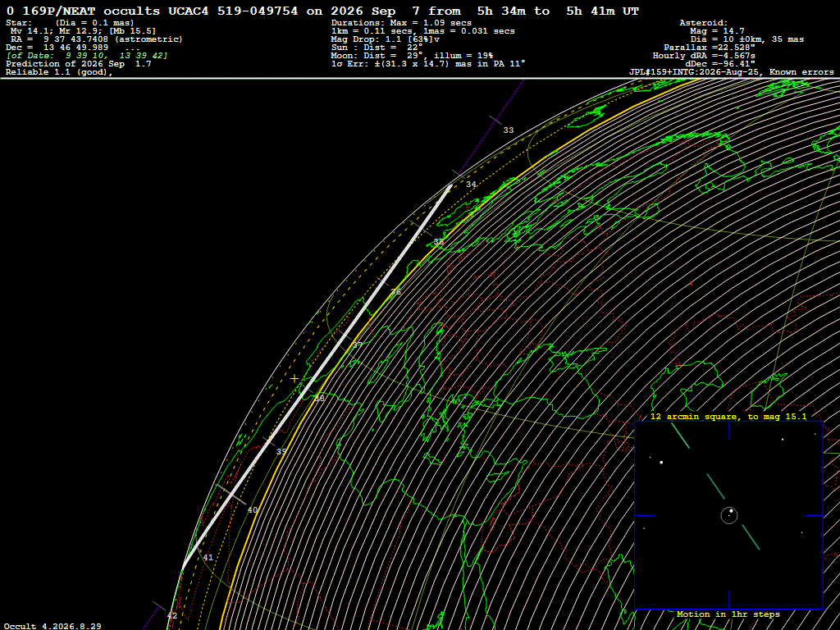Select the 40 minute marker on track
840x630 pixels.
coord(253,510)
